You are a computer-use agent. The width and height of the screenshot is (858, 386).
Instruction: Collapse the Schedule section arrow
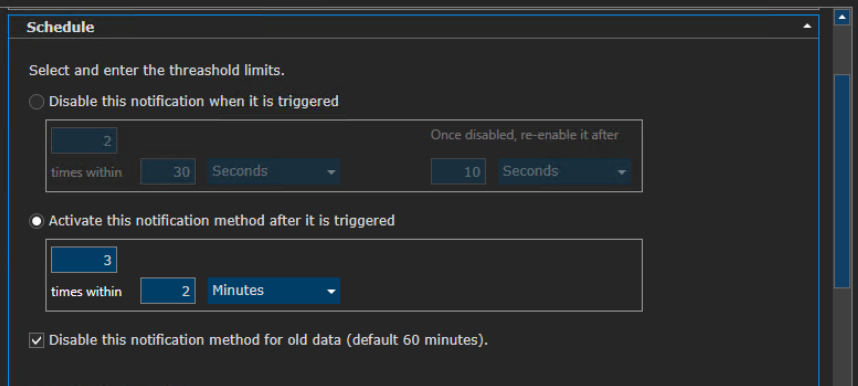pyautogui.click(x=807, y=26)
